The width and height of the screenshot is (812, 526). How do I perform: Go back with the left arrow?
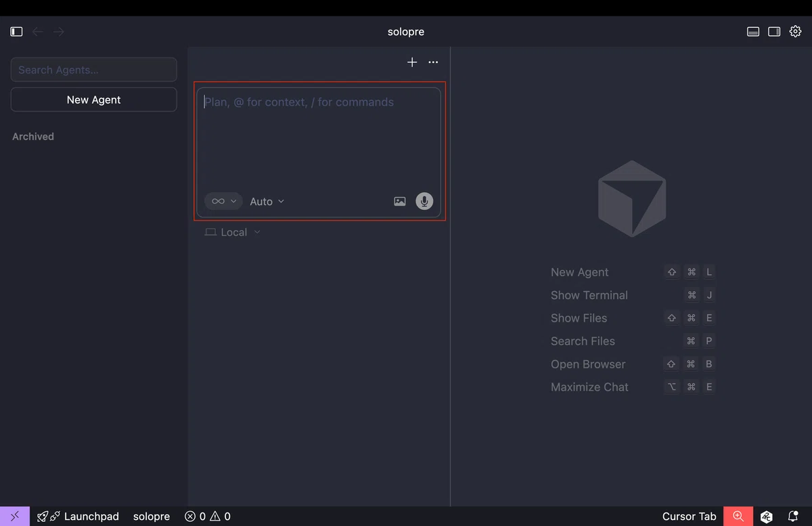pos(38,32)
